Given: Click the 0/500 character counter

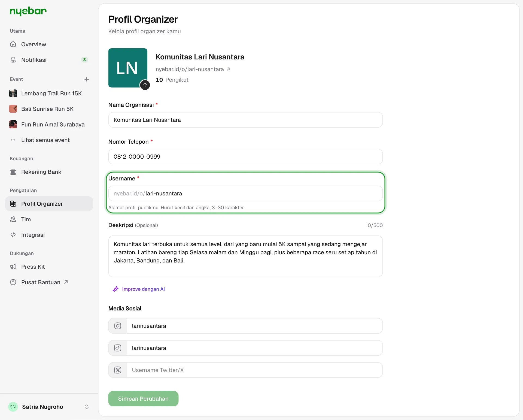Looking at the screenshot, I should pyautogui.click(x=375, y=225).
